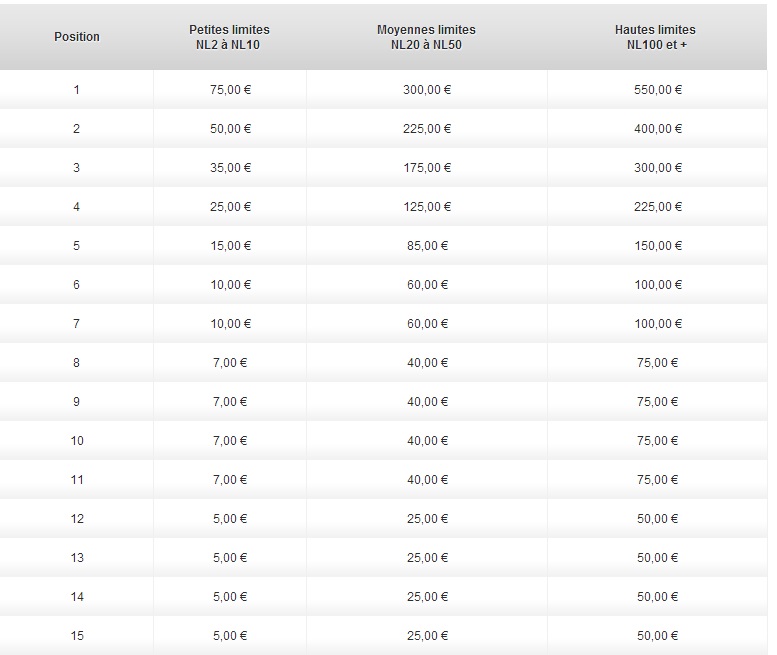Select position number 8 row label
The width and height of the screenshot is (777, 655).
(76, 363)
